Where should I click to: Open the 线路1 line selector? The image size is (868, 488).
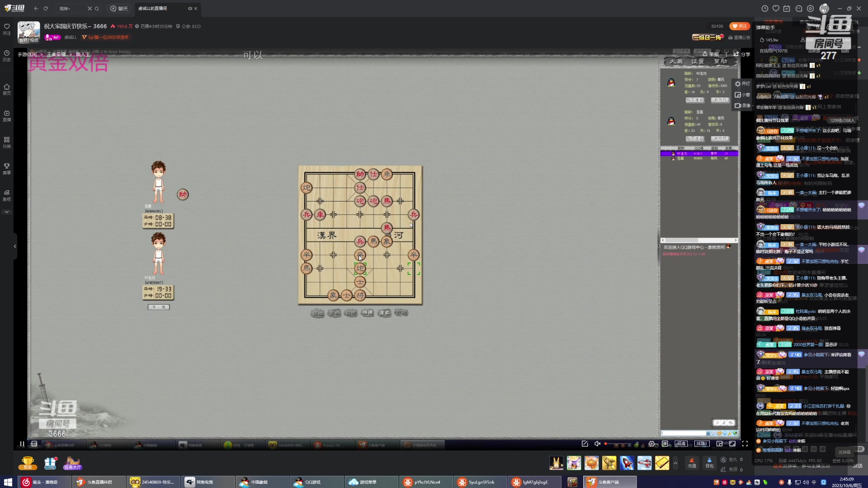tap(702, 444)
